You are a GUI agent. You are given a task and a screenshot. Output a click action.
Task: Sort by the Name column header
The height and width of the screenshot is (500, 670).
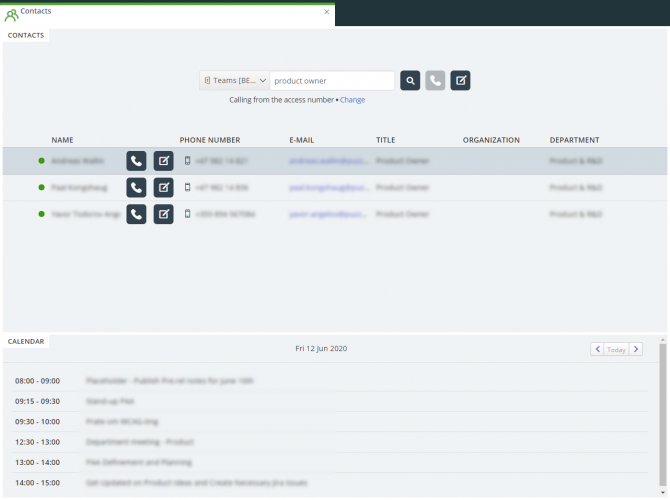click(62, 140)
